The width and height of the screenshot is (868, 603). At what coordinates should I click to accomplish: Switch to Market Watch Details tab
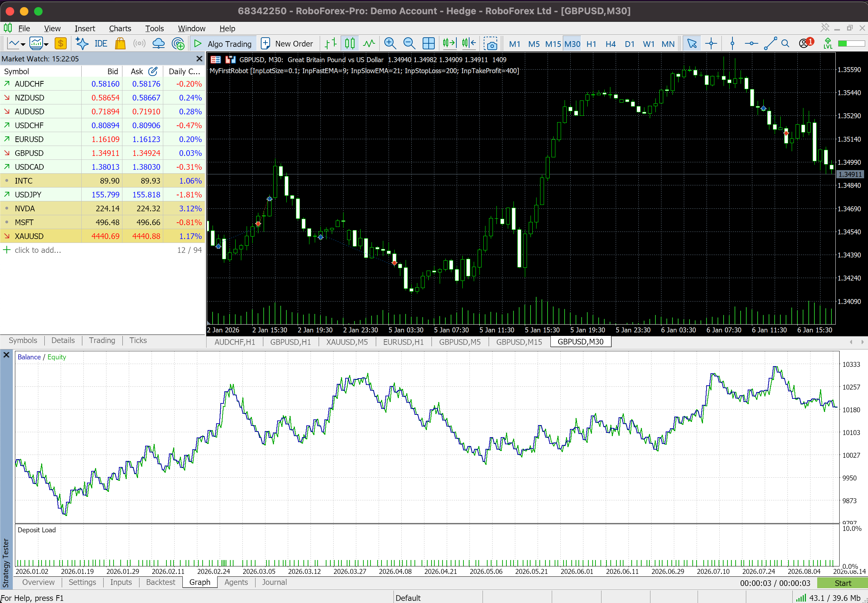[x=63, y=341]
